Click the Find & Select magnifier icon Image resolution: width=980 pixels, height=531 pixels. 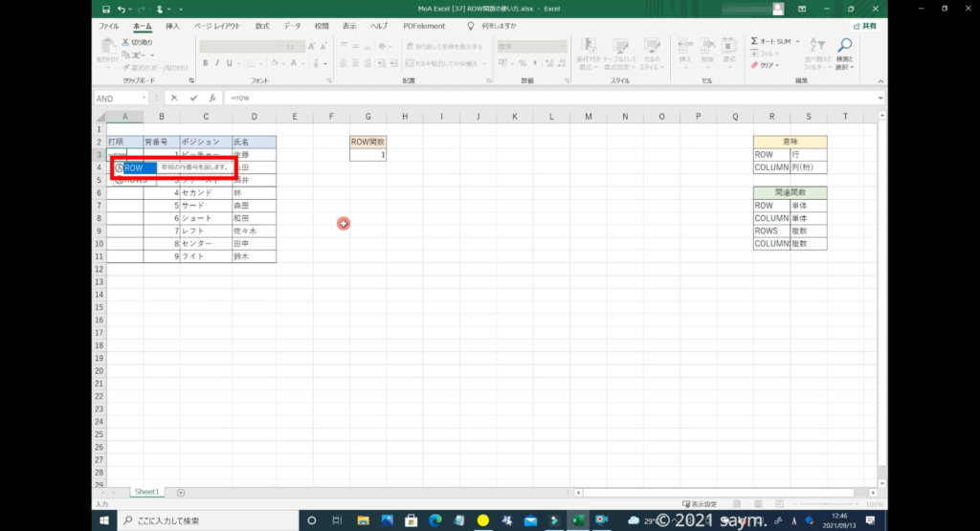pyautogui.click(x=844, y=46)
